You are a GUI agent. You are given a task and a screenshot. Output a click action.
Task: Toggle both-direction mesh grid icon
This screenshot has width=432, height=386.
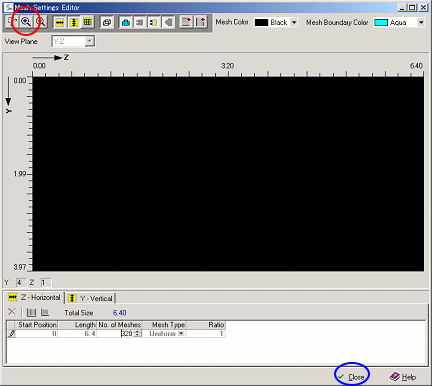[x=87, y=22]
